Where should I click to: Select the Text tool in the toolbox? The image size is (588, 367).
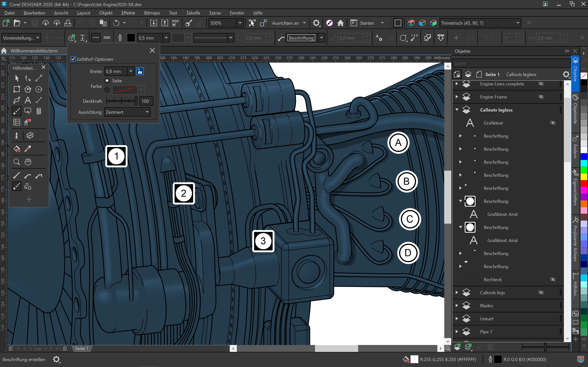point(28,100)
